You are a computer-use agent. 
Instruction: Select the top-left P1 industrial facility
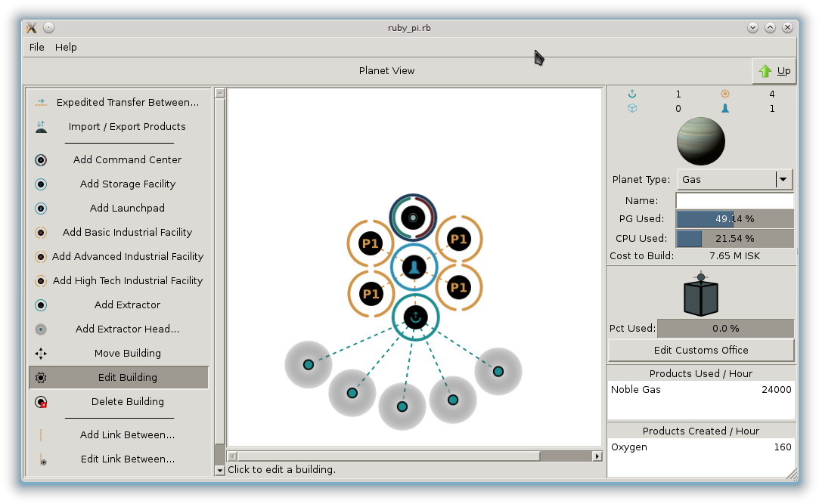tap(371, 243)
